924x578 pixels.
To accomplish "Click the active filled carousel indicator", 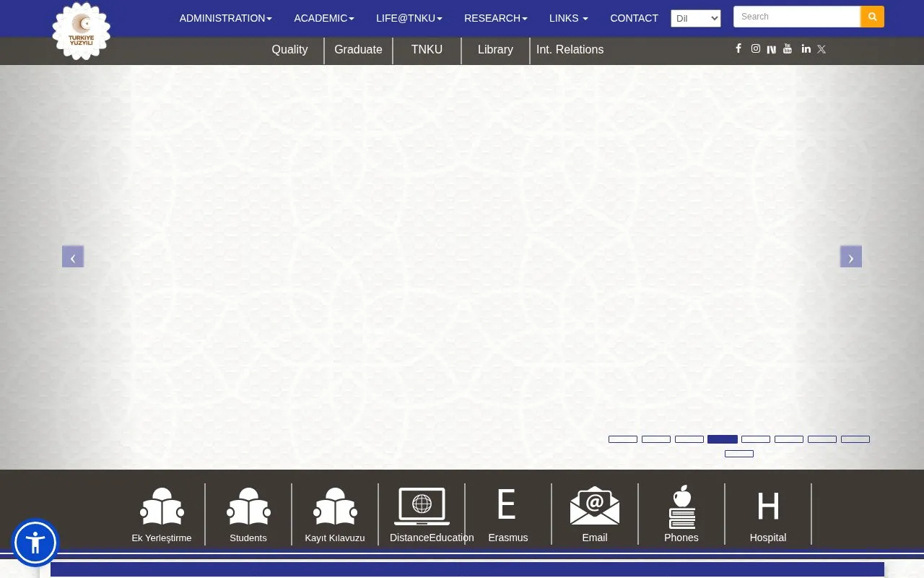I will point(723,439).
